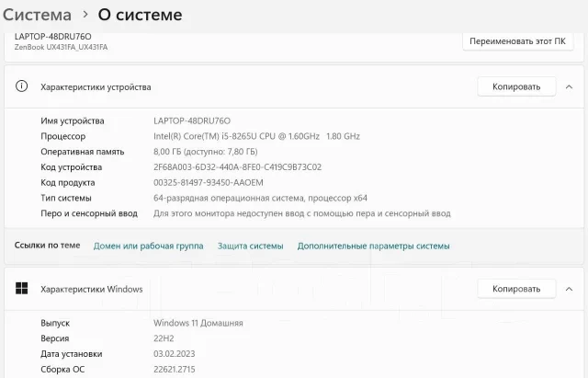Screen dimensions: 588x378
Task: Select the Код устройства value
Action: [x=237, y=167]
